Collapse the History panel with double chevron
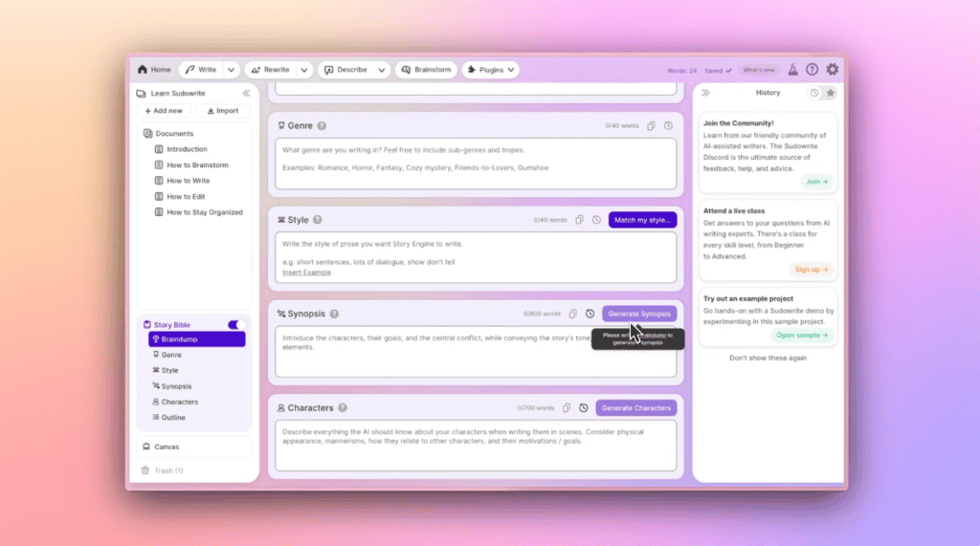Viewport: 980px width, 546px height. pos(705,93)
